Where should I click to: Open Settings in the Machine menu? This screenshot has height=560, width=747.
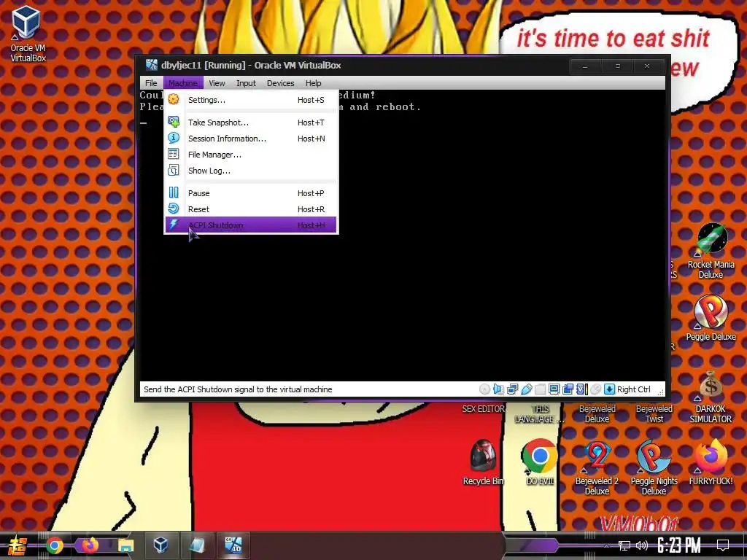click(251, 100)
